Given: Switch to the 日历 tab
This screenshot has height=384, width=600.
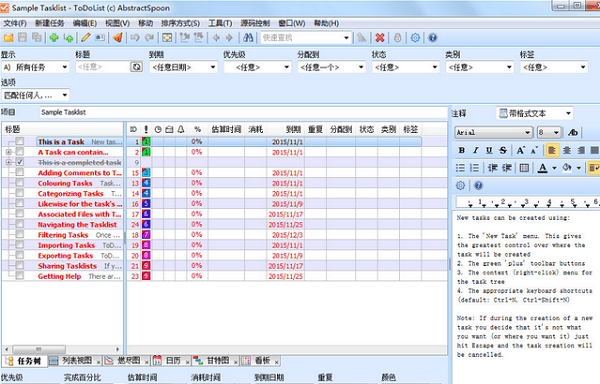Looking at the screenshot, I should click(x=172, y=360).
